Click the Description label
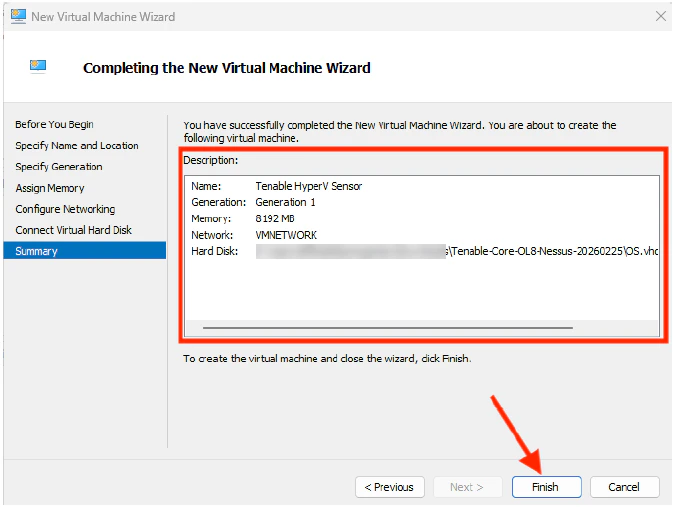The image size is (673, 507). point(211,161)
